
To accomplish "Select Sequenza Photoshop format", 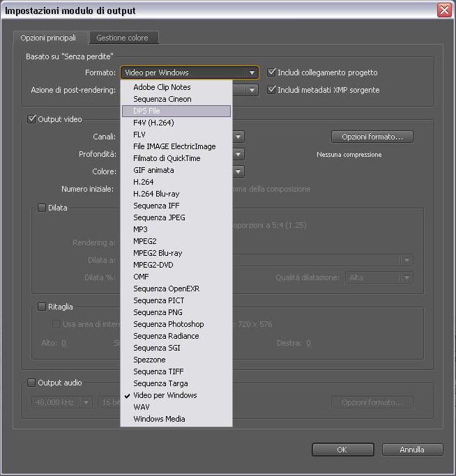I will [x=176, y=324].
